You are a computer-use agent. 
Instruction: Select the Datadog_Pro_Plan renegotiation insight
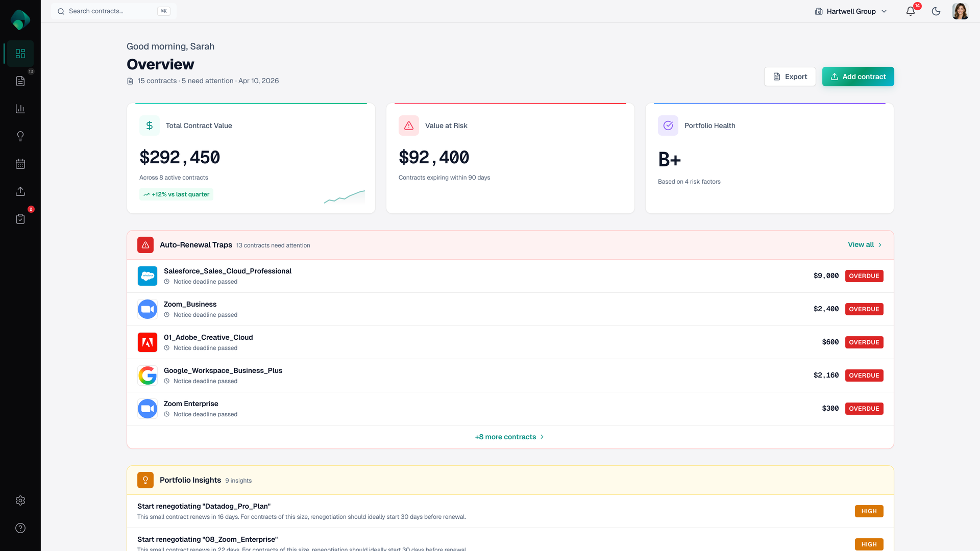pyautogui.click(x=204, y=507)
